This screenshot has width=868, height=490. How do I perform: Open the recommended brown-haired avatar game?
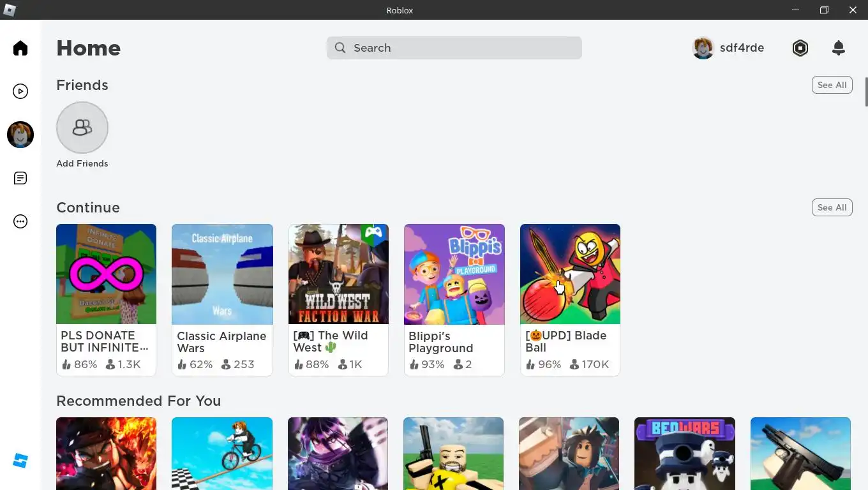[x=569, y=454]
